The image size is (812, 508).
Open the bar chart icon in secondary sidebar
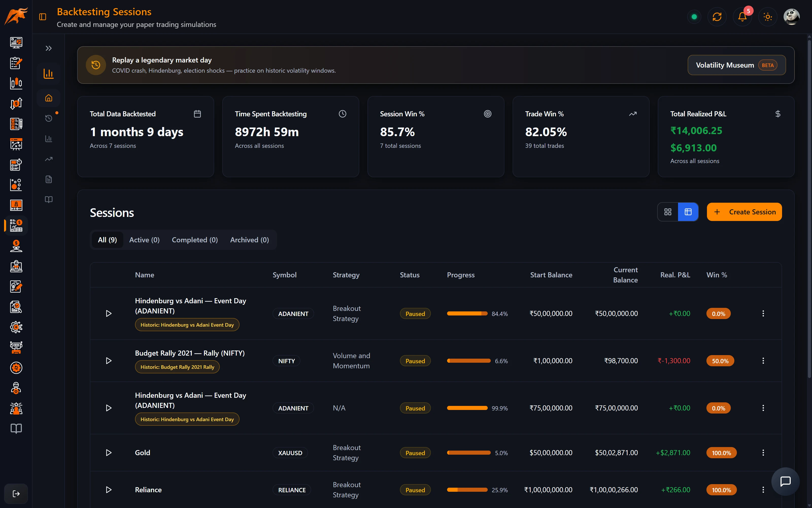(49, 139)
